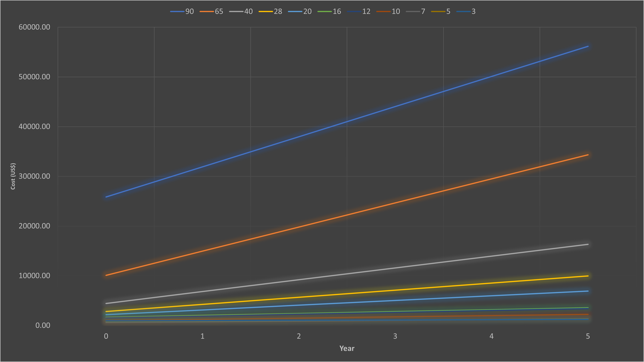
Task: Click end of the top blue line
Action: pyautogui.click(x=588, y=46)
